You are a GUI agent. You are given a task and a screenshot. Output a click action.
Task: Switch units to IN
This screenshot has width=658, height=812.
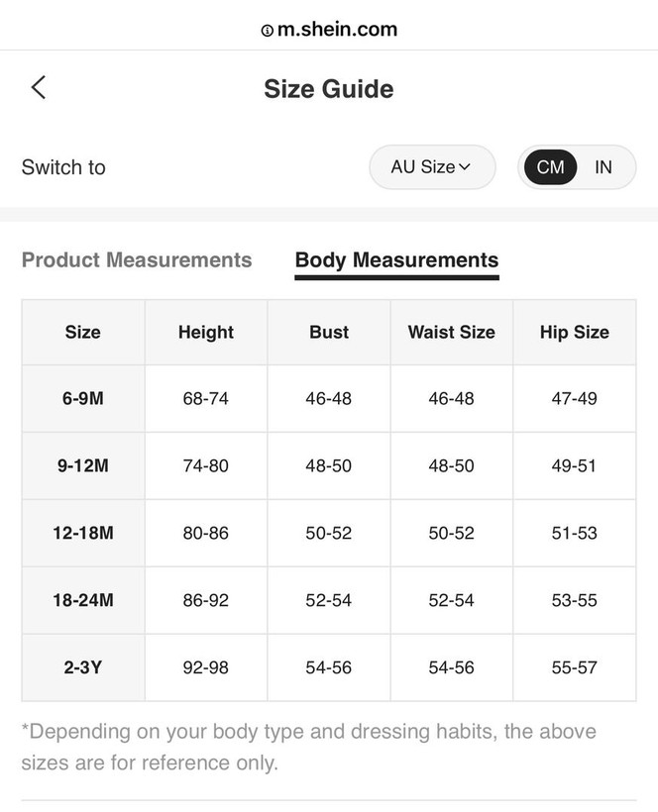coord(603,167)
